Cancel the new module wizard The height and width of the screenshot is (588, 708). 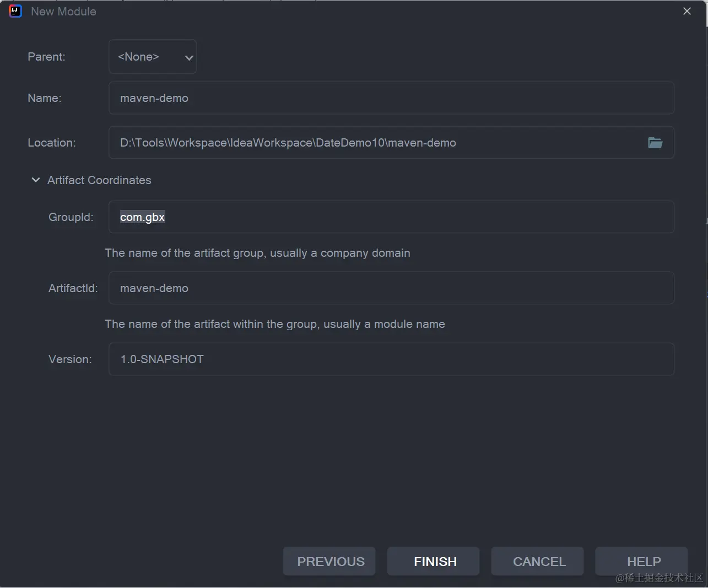tap(538, 561)
